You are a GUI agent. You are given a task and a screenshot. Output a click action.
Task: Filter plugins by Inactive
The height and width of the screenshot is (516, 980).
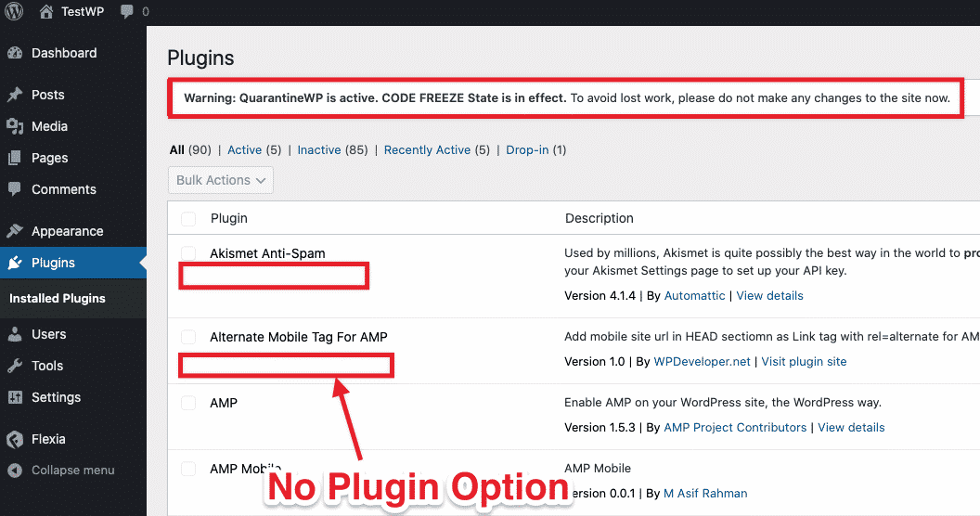tap(319, 149)
